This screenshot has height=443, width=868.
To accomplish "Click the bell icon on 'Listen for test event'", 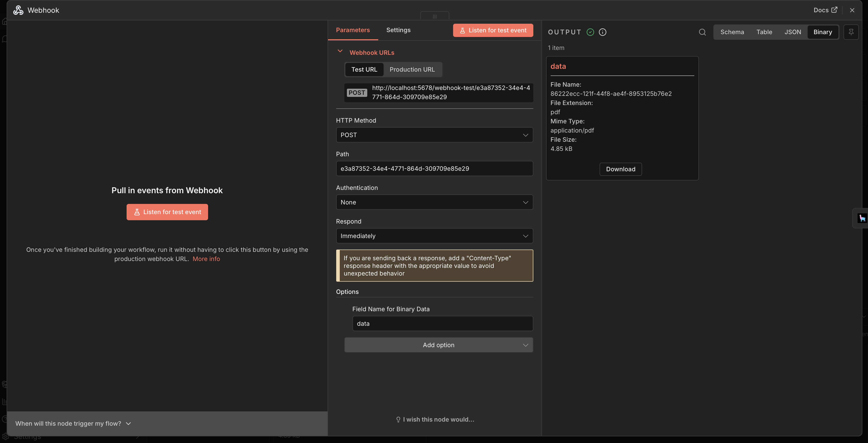I will pos(463,30).
